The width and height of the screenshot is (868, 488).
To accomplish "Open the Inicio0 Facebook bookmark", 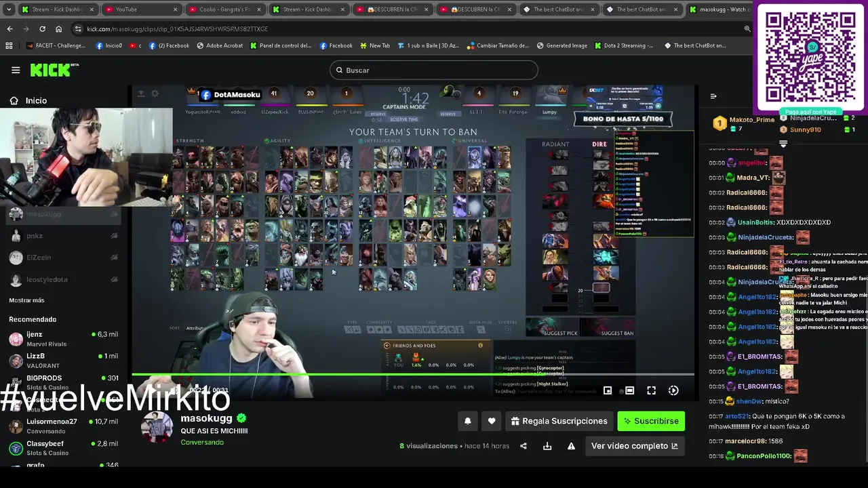I will coord(109,45).
